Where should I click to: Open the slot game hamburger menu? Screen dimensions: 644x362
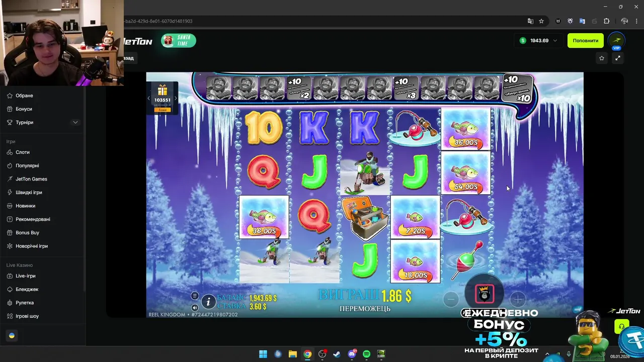195,296
